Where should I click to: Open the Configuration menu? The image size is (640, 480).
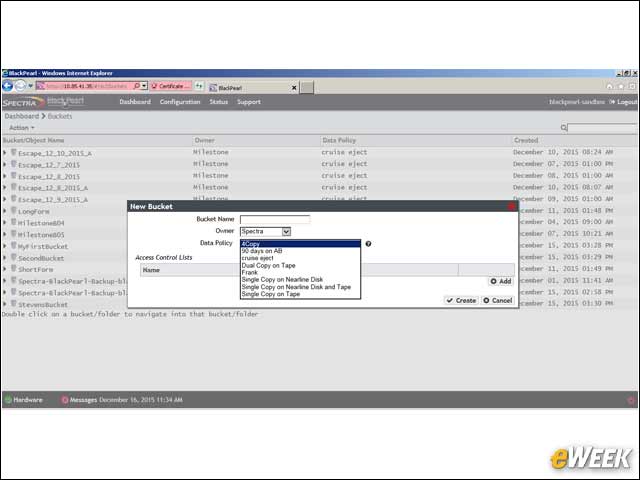coord(180,102)
